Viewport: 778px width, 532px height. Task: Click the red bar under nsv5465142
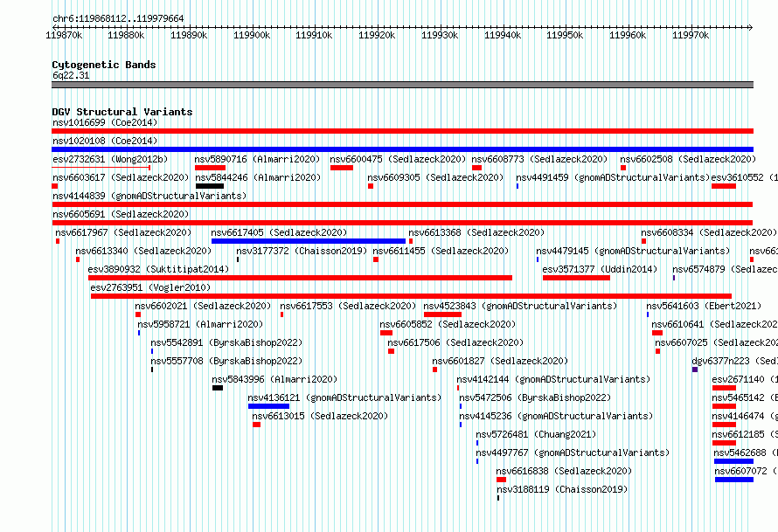tap(724, 406)
